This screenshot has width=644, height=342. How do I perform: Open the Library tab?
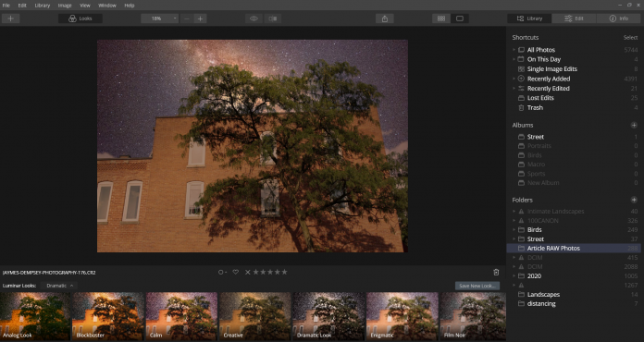click(529, 18)
